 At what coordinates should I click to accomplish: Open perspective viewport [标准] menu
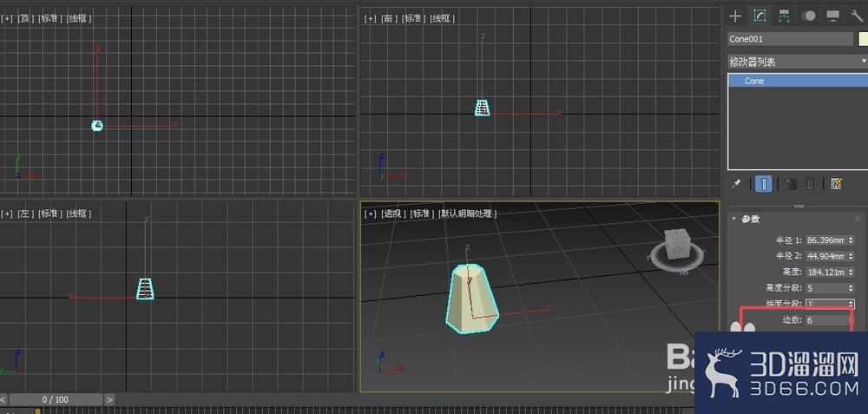(421, 214)
